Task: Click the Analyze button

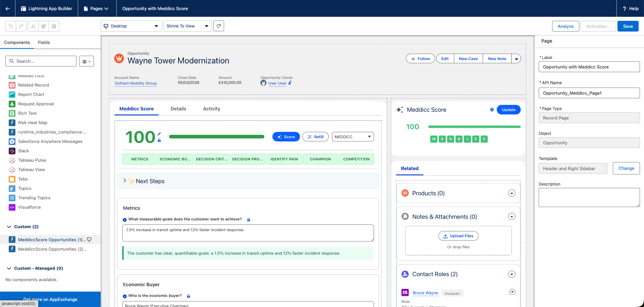Action: (566, 26)
